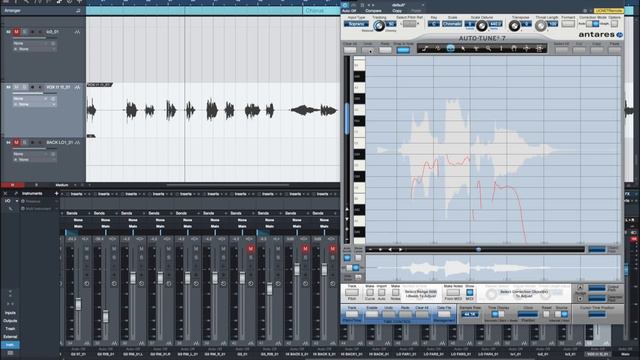This screenshot has height=360, width=640.
Task: Click the Auto-Tune vertical pitch scrollbar
Action: (347, 118)
